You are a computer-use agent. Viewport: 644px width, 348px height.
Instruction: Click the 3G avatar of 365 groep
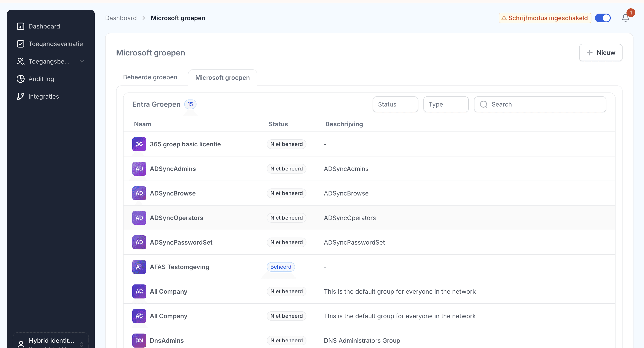[139, 144]
